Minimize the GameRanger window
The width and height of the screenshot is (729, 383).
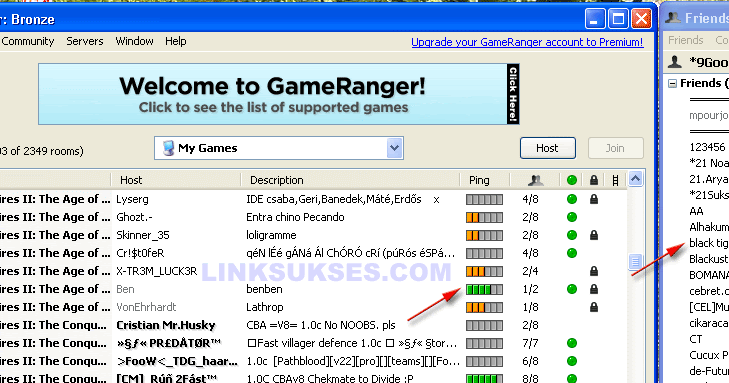click(595, 19)
